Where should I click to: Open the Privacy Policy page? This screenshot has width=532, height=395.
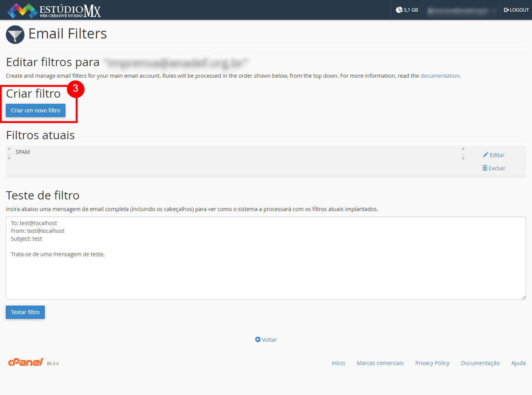click(x=432, y=363)
